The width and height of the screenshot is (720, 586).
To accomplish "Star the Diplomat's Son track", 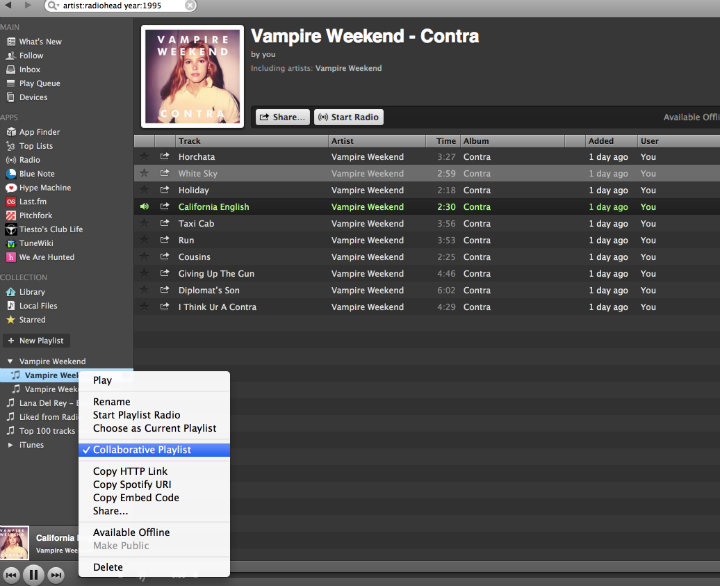I will [x=144, y=290].
